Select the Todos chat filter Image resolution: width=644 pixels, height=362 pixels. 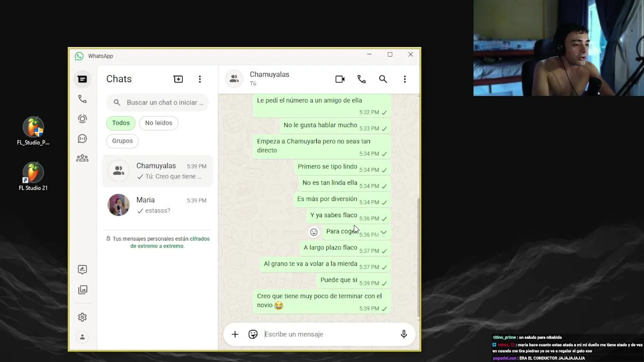click(121, 123)
